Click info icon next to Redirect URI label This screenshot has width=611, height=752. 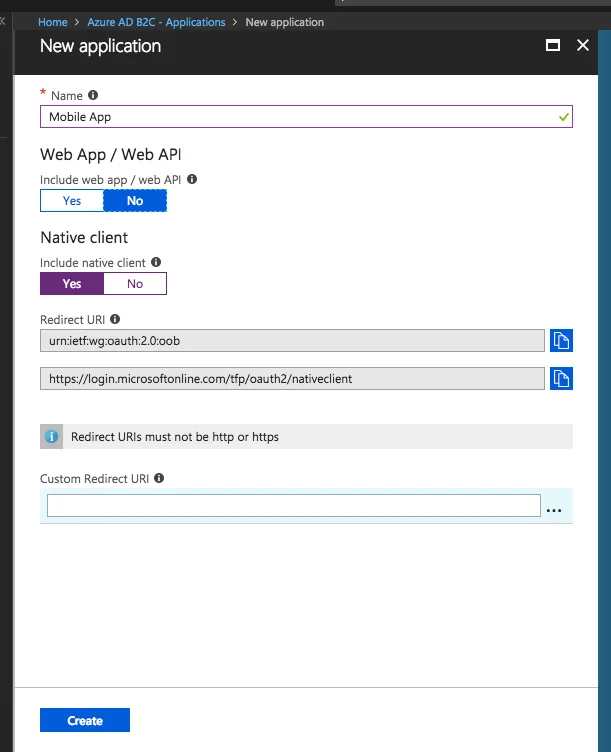115,319
